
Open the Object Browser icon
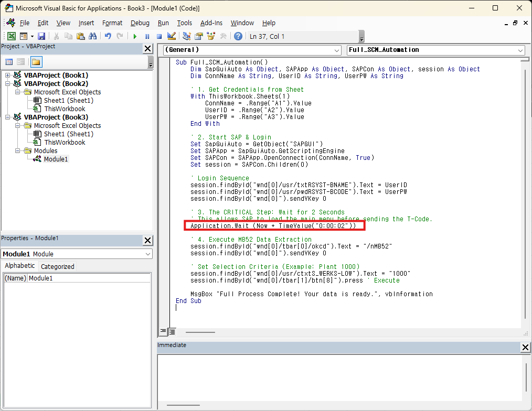211,36
